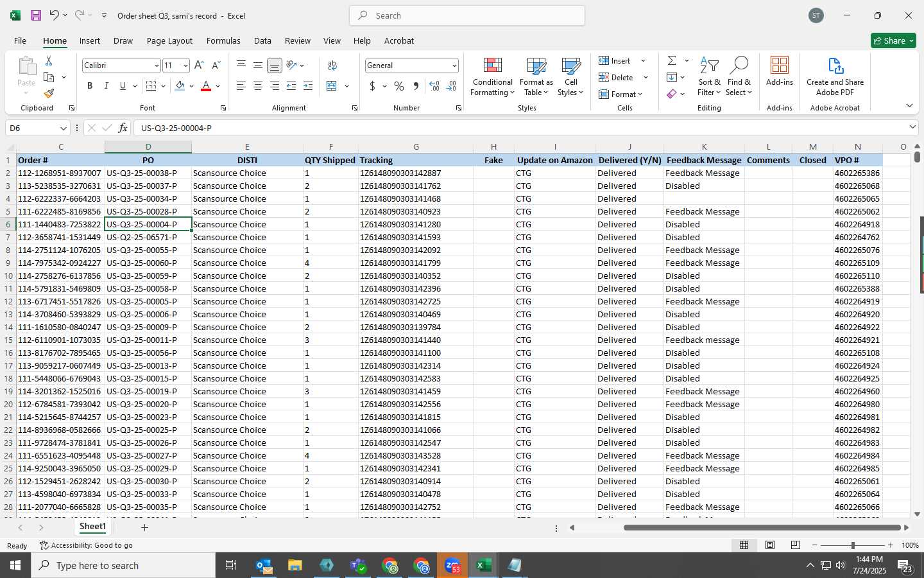Expand the Name Box dropdown
The width and height of the screenshot is (924, 578).
tap(63, 128)
